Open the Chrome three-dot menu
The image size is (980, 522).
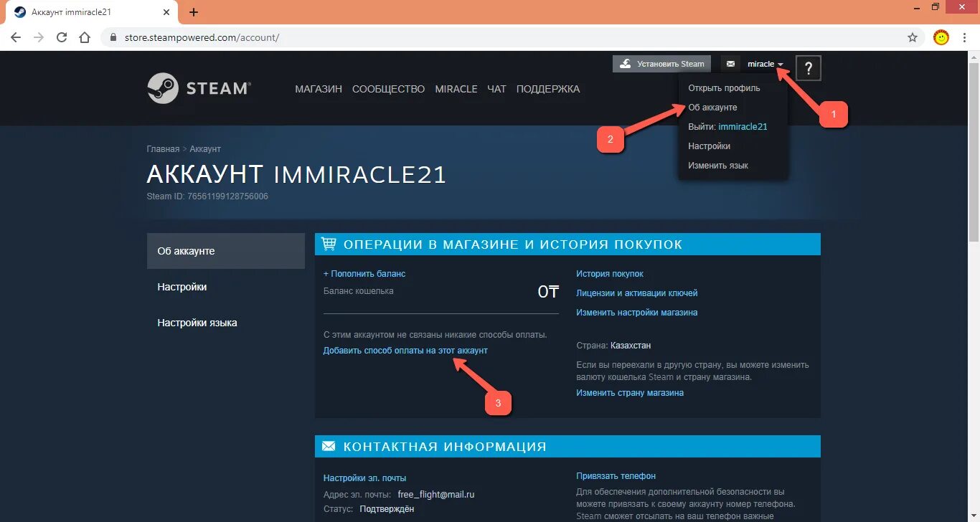point(966,37)
